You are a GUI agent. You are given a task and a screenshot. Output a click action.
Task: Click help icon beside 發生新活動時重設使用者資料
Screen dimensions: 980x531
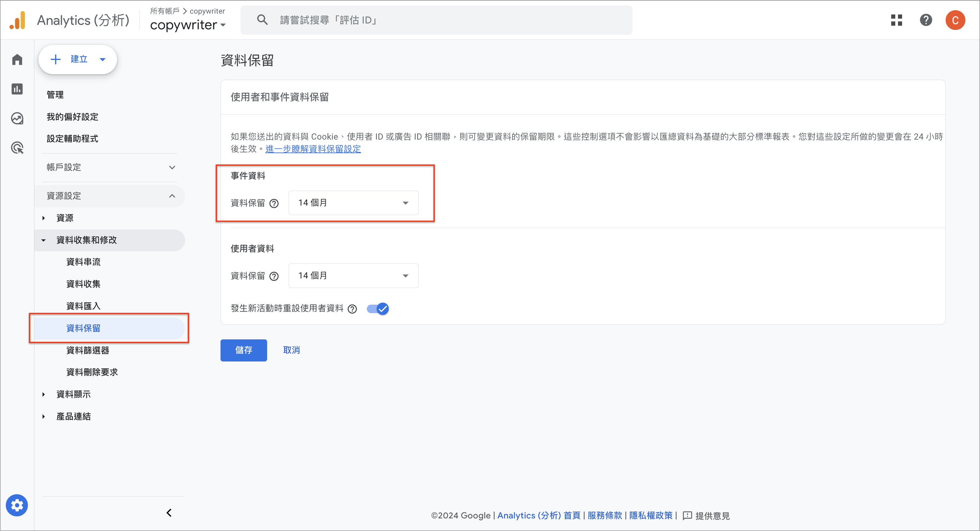point(352,309)
